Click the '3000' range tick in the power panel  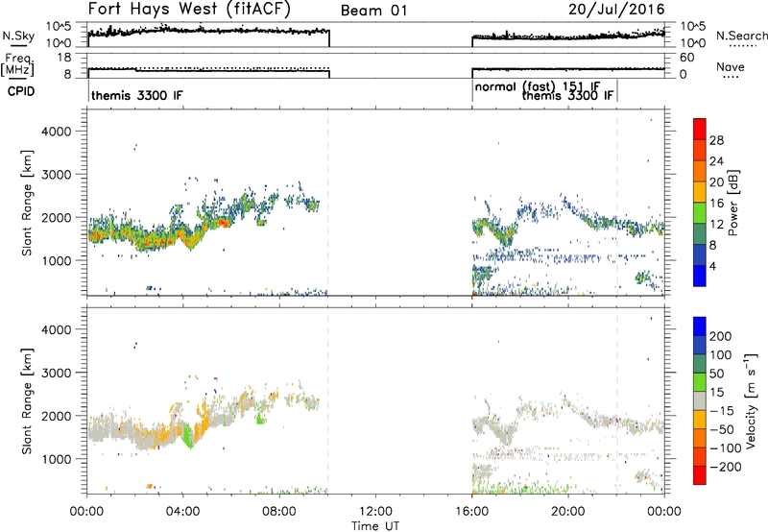coord(57,175)
